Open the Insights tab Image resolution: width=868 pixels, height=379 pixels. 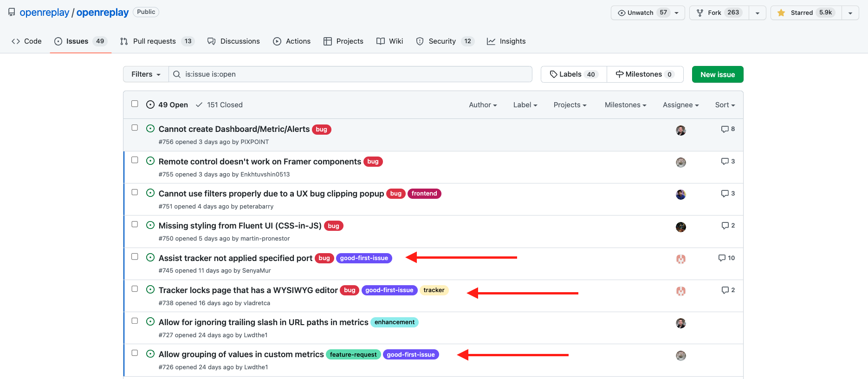[506, 41]
